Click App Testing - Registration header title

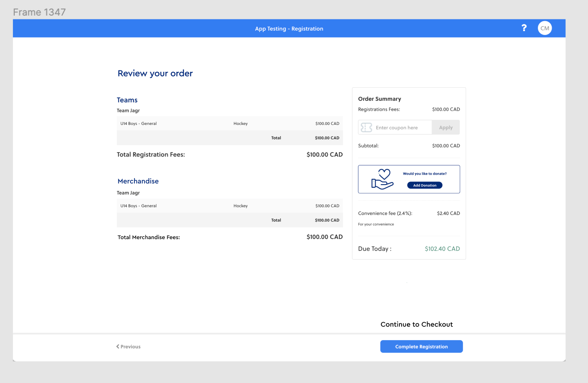coord(289,29)
